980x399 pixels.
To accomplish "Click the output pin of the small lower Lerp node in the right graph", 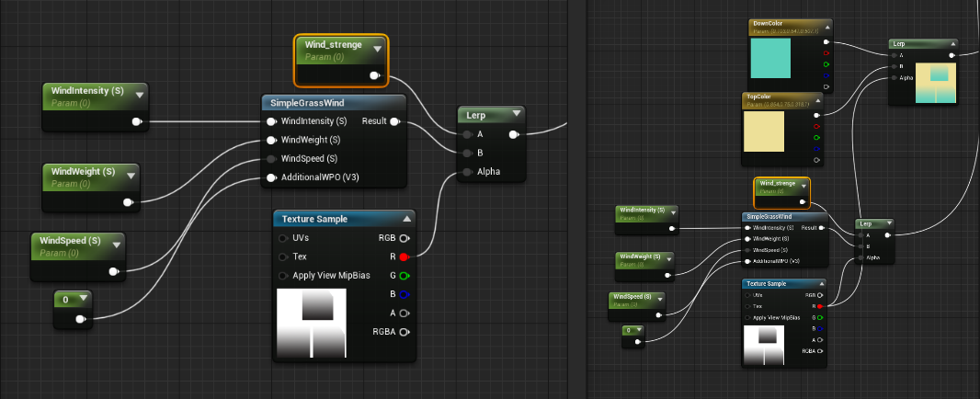I will [x=889, y=235].
